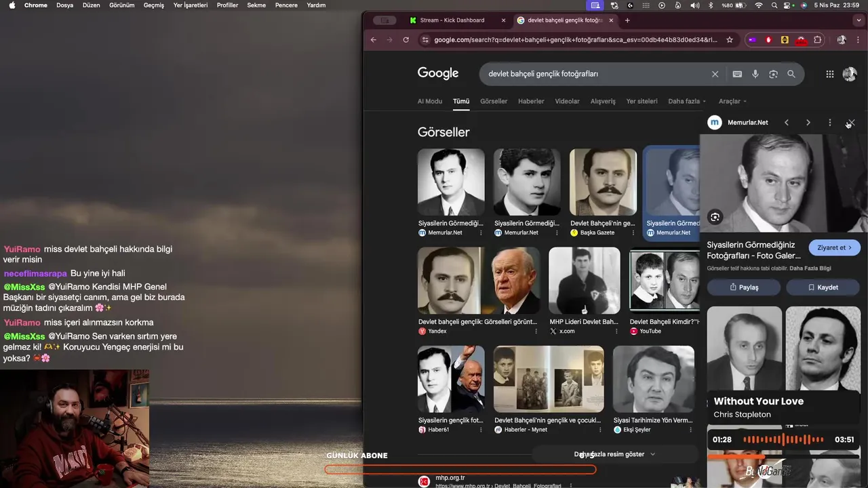
Task: Open Başka Gazete moustache photo thumbnail
Action: 603,182
